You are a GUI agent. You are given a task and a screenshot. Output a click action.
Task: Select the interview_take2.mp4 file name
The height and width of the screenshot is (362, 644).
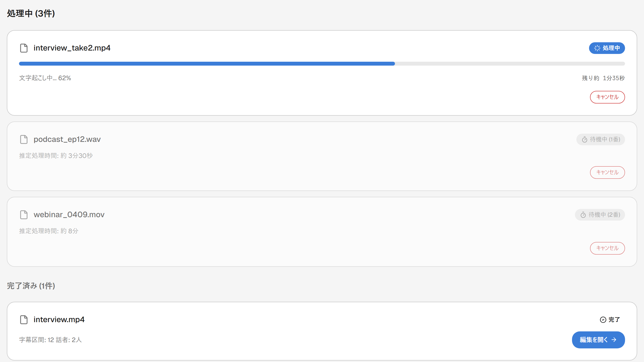pos(72,48)
